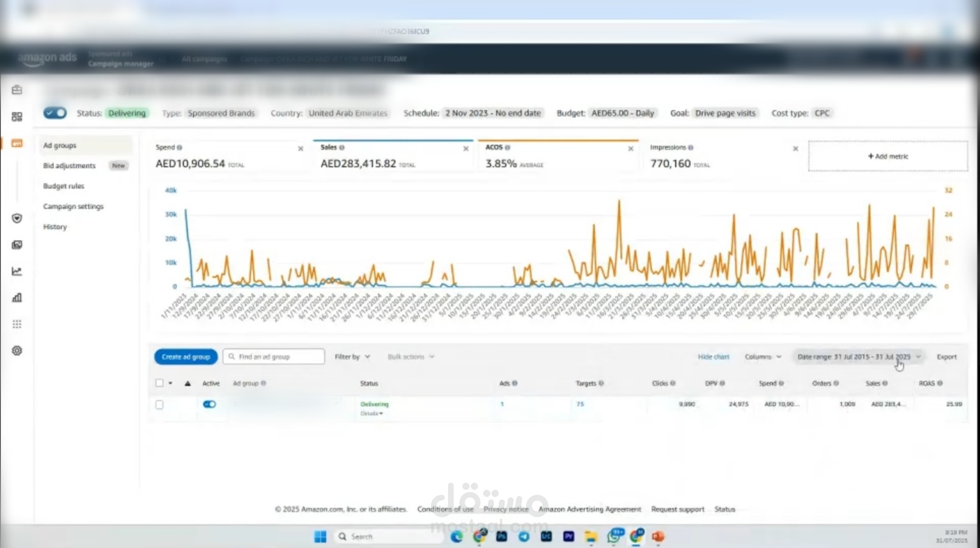Toggle the ad group Active switch

click(x=209, y=404)
